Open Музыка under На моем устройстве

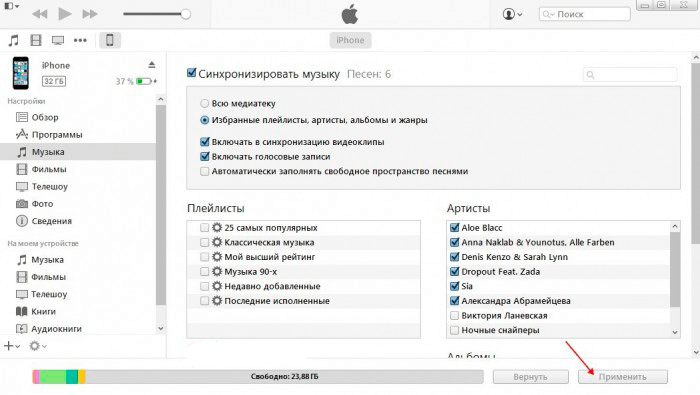[40, 260]
